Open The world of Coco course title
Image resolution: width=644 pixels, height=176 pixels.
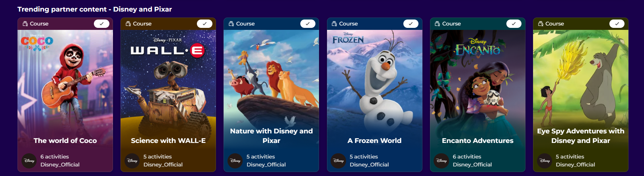[65, 141]
